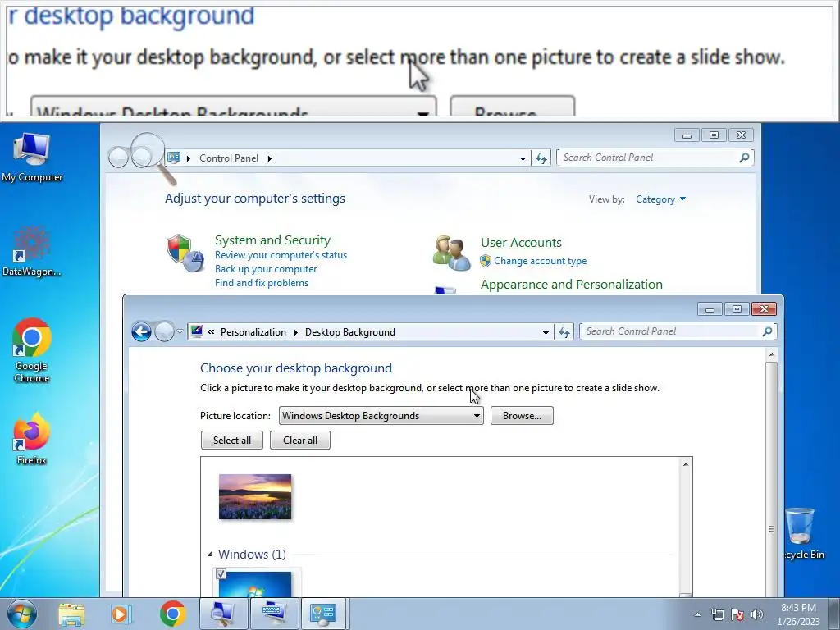Open View by Category dropdown

tap(660, 199)
